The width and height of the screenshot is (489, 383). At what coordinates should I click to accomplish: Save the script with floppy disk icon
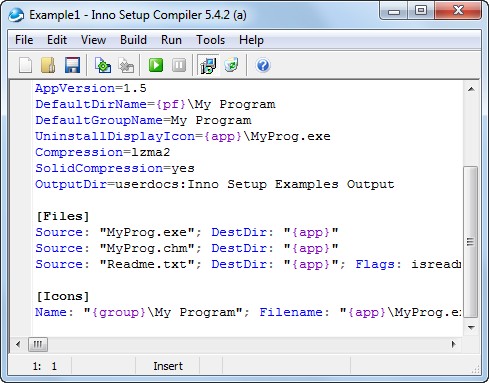click(x=72, y=65)
